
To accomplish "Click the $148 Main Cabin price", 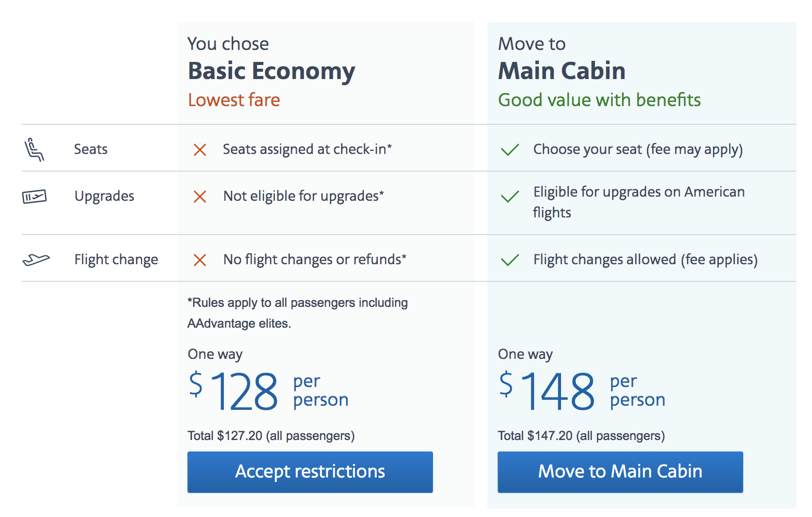I will (x=554, y=391).
